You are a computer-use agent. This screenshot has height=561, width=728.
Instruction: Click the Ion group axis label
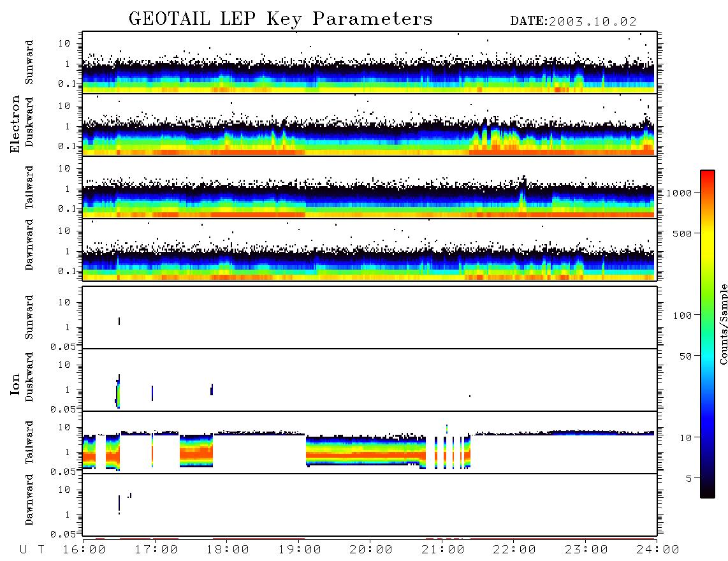click(15, 384)
